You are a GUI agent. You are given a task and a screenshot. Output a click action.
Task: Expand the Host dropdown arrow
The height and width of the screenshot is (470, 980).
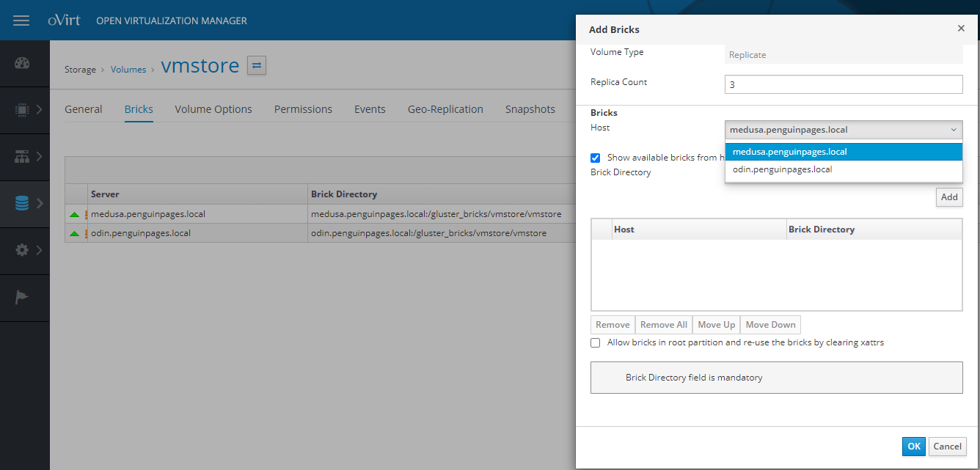pos(954,130)
